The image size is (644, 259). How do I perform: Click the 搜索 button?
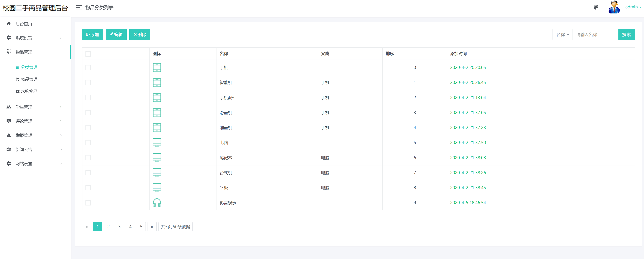tap(626, 34)
